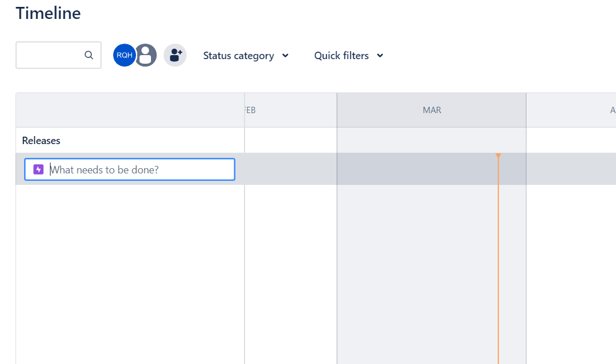
Task: Click the purple lightning epic icon
Action: click(x=37, y=169)
